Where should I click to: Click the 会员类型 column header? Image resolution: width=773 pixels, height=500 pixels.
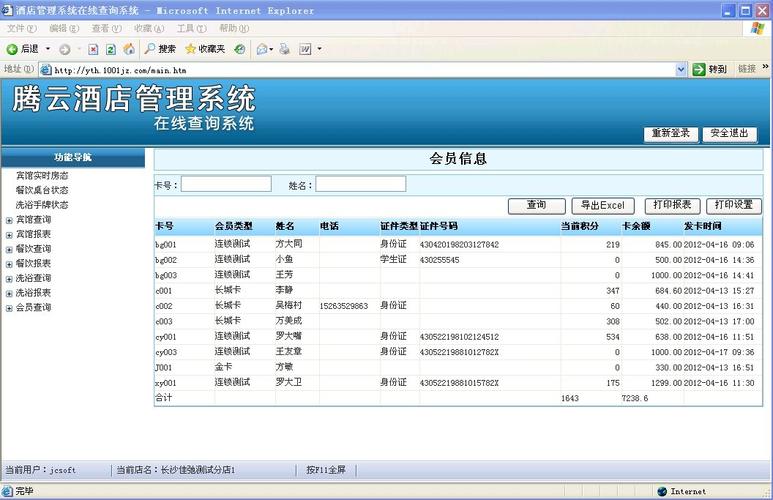[234, 226]
